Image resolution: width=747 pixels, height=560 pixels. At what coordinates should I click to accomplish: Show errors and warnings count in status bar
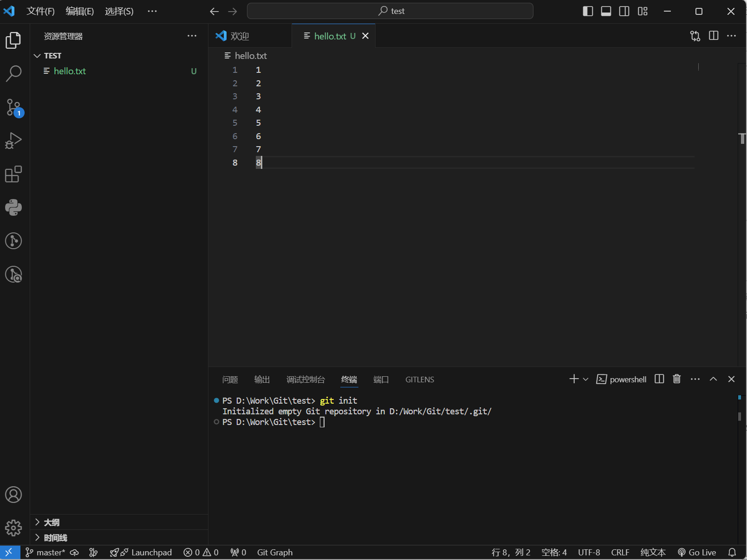[201, 552]
